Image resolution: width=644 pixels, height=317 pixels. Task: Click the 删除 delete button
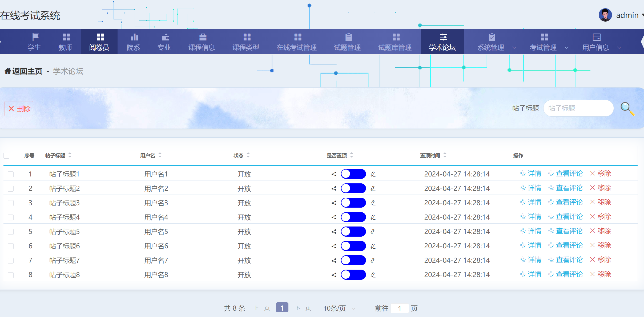point(19,108)
